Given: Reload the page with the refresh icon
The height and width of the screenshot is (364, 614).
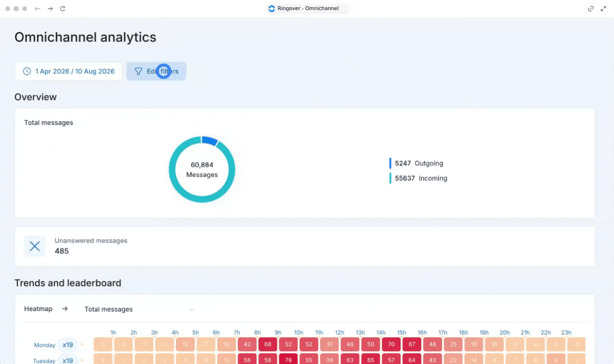Looking at the screenshot, I should pyautogui.click(x=63, y=9).
